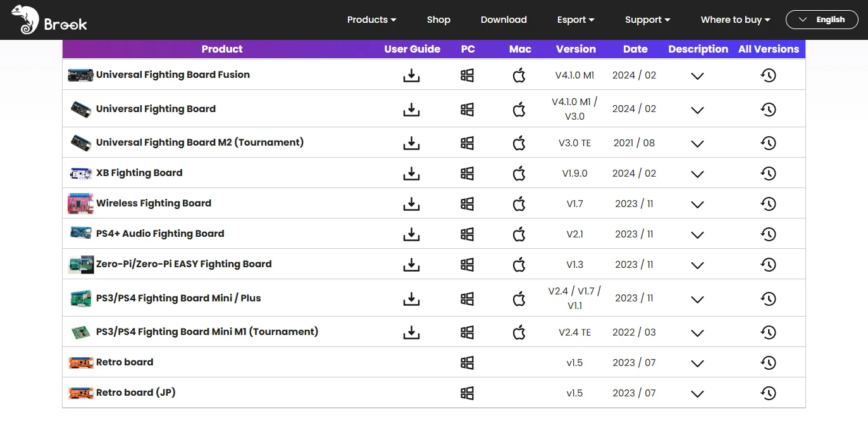Screen dimensions: 868x423
Task: Open PC download for PS4+ Audio Fighting Board
Action: click(x=468, y=234)
